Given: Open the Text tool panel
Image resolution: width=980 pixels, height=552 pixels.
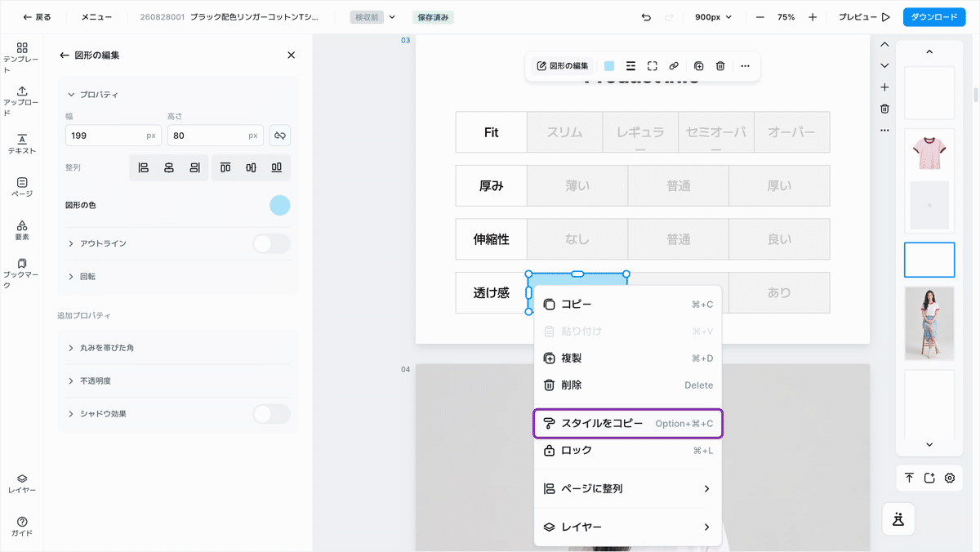Looking at the screenshot, I should [22, 144].
